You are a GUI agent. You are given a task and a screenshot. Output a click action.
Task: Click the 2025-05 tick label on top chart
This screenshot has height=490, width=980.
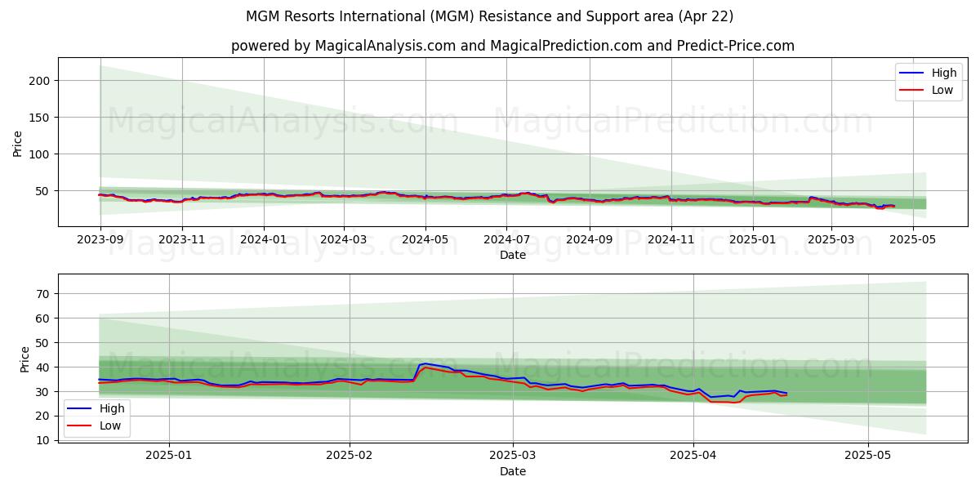point(912,240)
